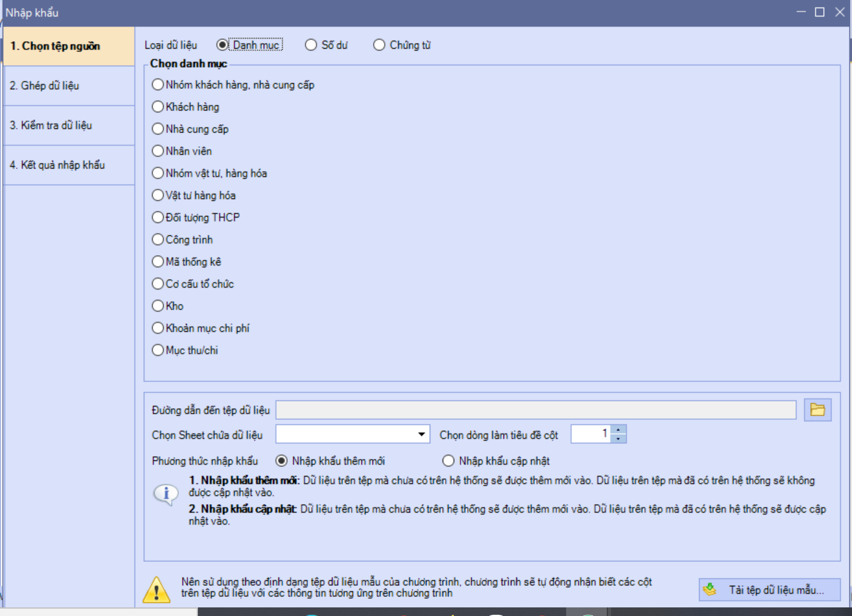Open the Chọn Sheet chứa dữ liệu dropdown

tap(421, 435)
